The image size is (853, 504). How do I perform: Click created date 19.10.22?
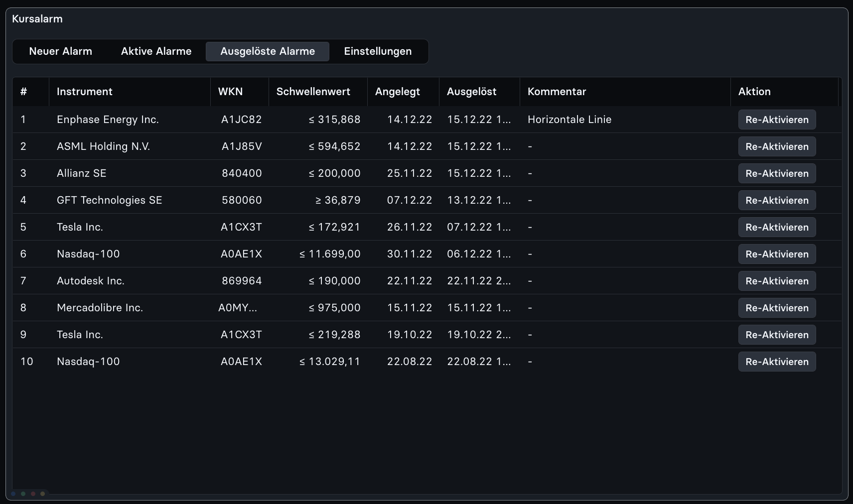coord(410,335)
